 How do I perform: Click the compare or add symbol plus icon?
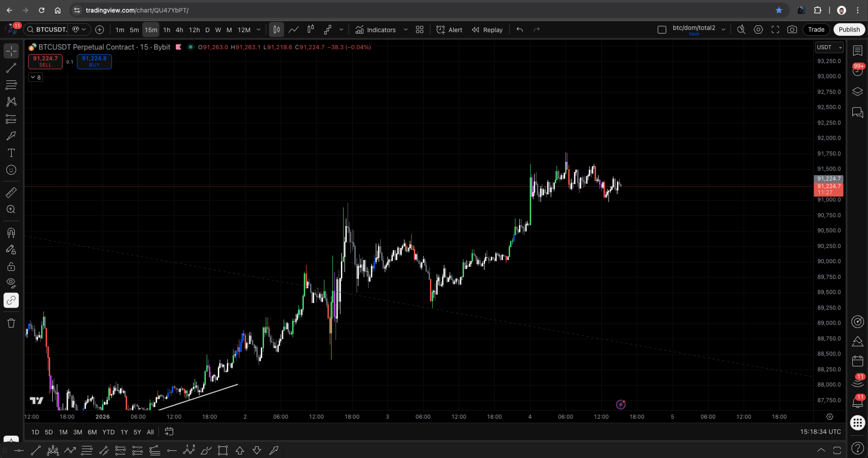click(100, 29)
